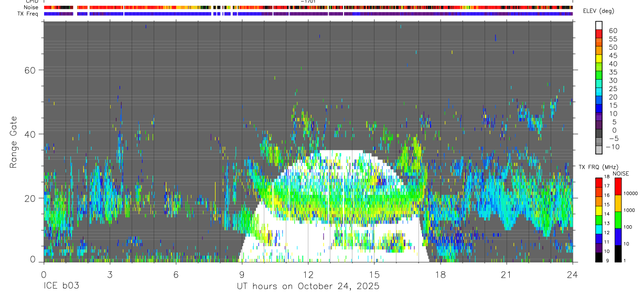Click the "6" tick on the UT hours axis
This screenshot has height=297, width=644.
click(x=176, y=274)
